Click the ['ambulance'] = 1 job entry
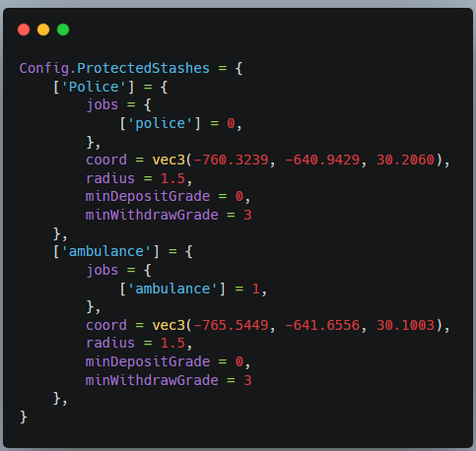 click(193, 289)
